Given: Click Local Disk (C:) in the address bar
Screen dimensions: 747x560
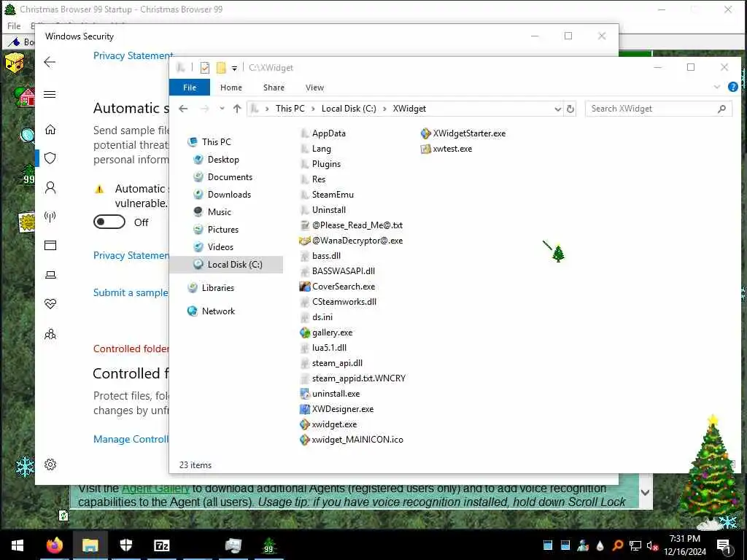Looking at the screenshot, I should point(349,109).
